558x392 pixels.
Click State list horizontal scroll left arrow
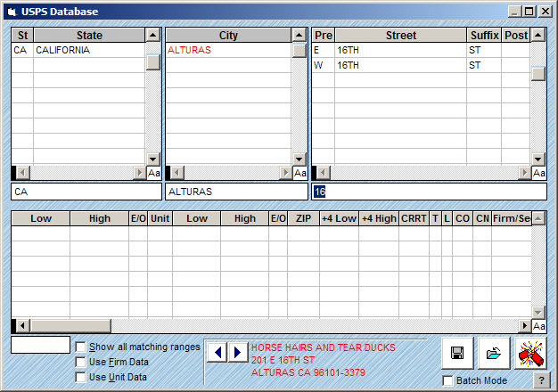click(23, 173)
